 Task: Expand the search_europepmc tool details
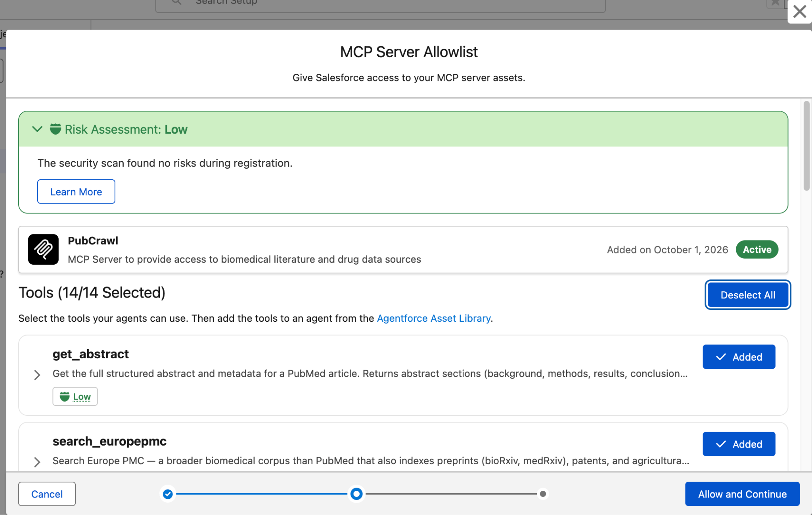point(37,462)
